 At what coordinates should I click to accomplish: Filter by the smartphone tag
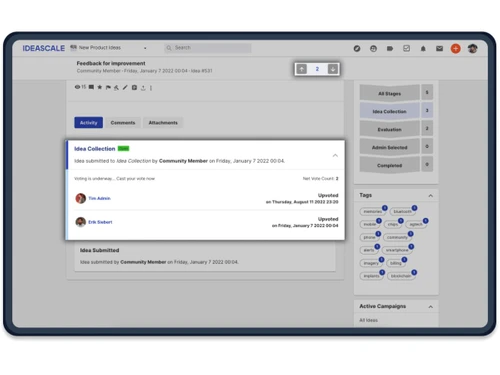[397, 250]
